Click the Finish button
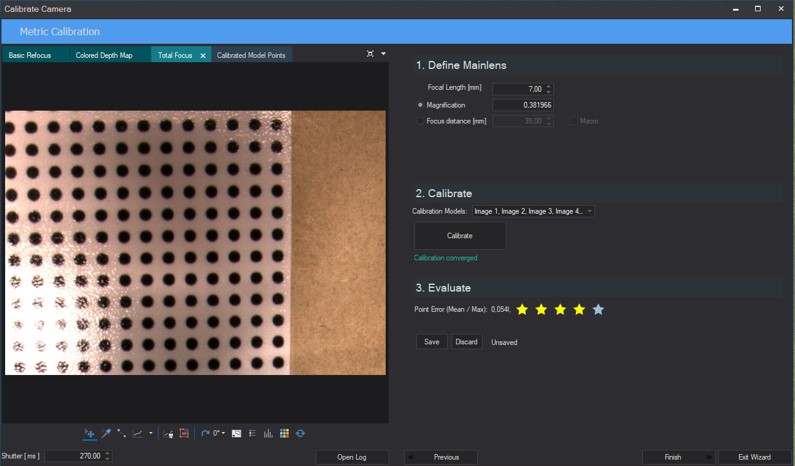 678,457
